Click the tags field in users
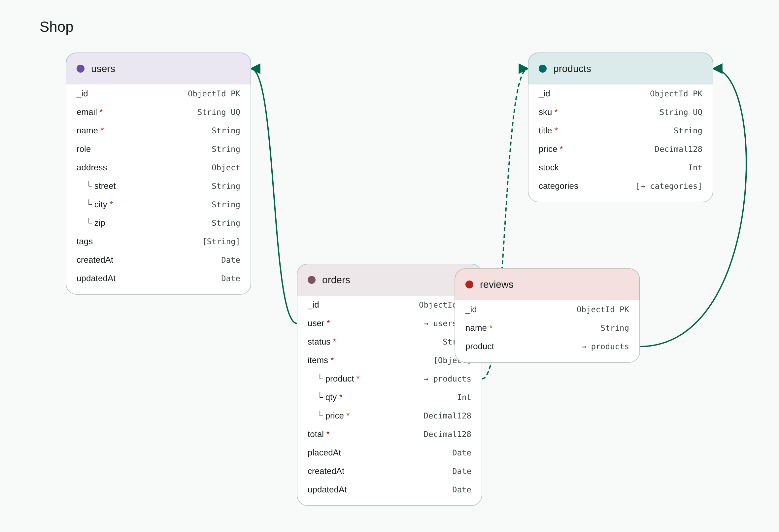 (158, 241)
